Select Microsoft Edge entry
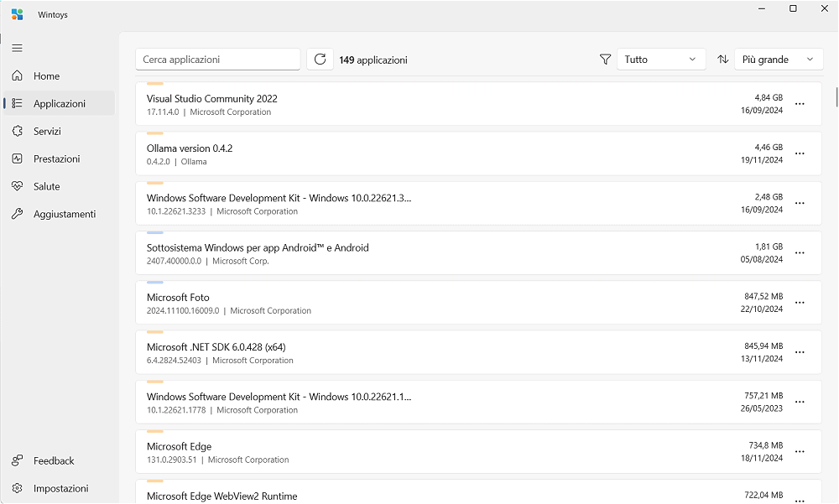839x504 pixels. point(478,451)
